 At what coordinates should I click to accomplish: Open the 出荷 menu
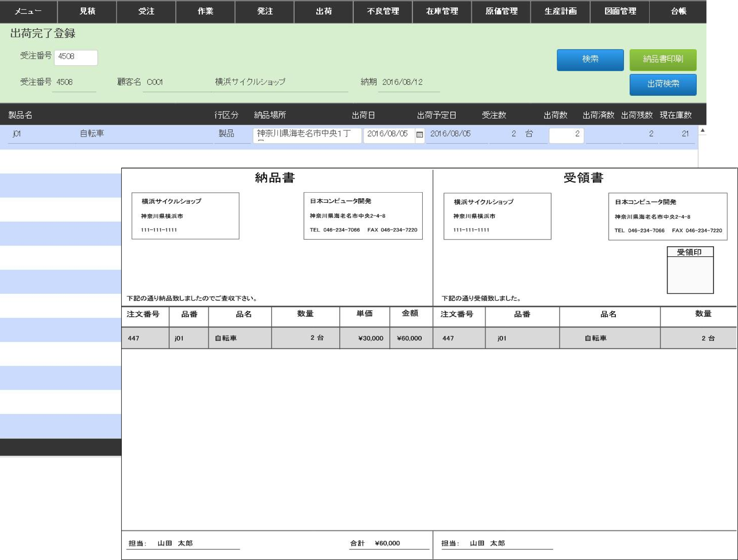[324, 12]
